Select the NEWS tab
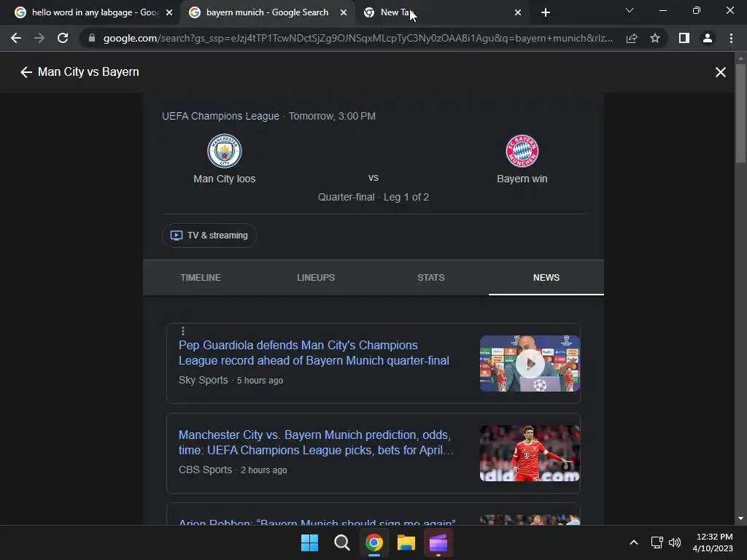747x560 pixels. 546,278
